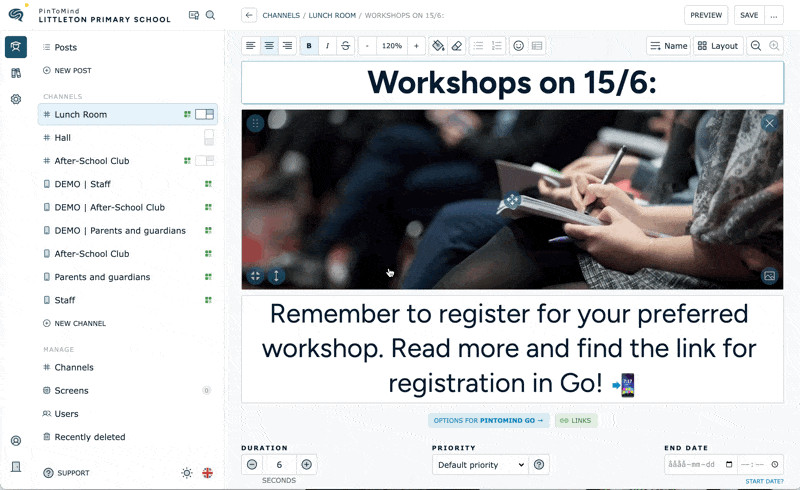Increase font size with plus button

(x=416, y=46)
